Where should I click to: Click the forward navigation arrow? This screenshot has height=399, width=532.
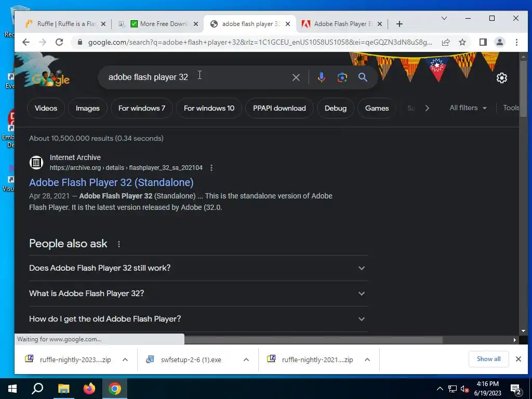pyautogui.click(x=43, y=42)
